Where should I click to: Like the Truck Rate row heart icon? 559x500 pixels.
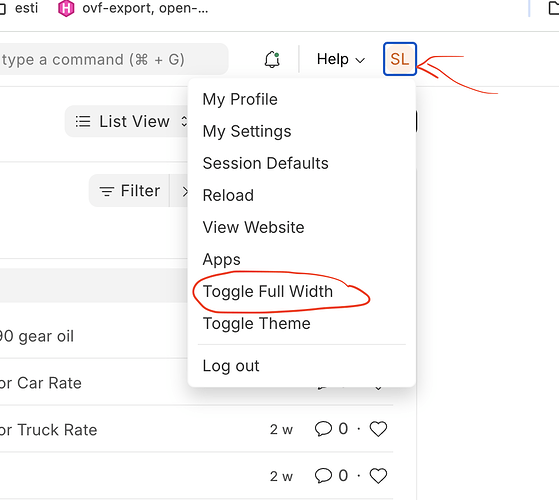click(378, 429)
